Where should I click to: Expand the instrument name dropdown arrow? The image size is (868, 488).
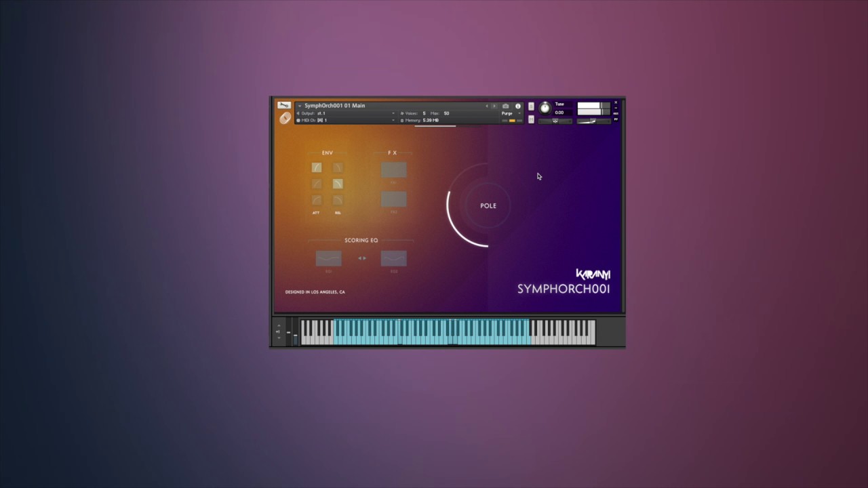(299, 106)
